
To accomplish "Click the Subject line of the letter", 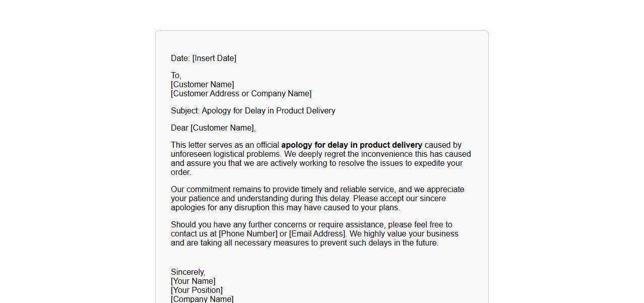I will pos(252,111).
